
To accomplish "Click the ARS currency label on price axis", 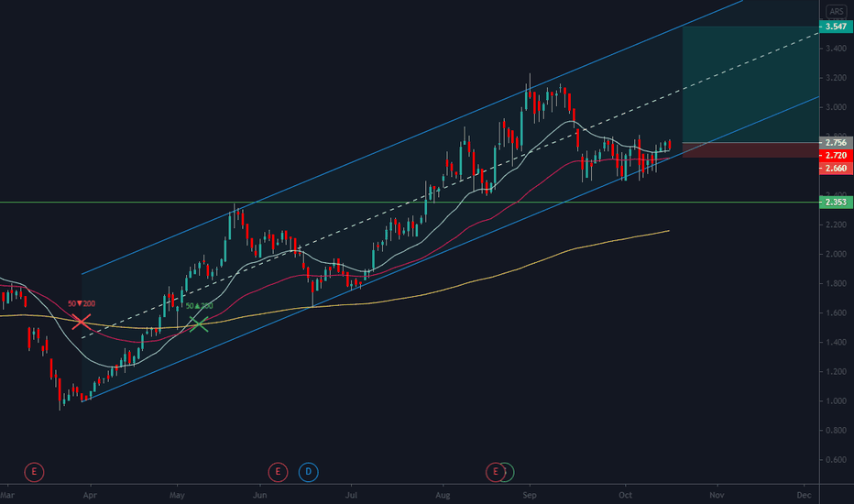I will (x=836, y=11).
